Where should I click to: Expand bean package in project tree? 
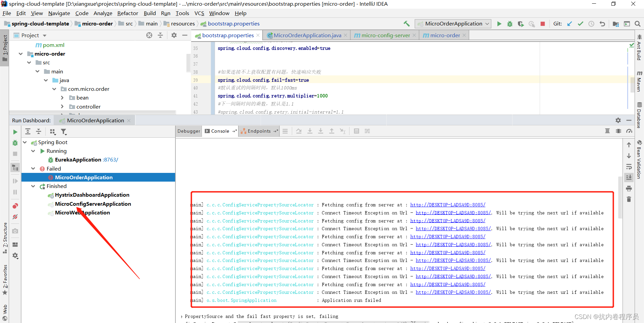(62, 98)
